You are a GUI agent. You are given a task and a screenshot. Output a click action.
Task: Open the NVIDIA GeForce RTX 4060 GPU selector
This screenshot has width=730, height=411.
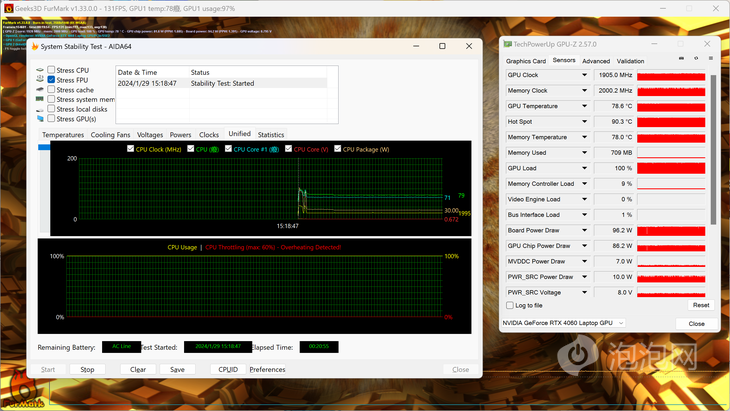563,323
